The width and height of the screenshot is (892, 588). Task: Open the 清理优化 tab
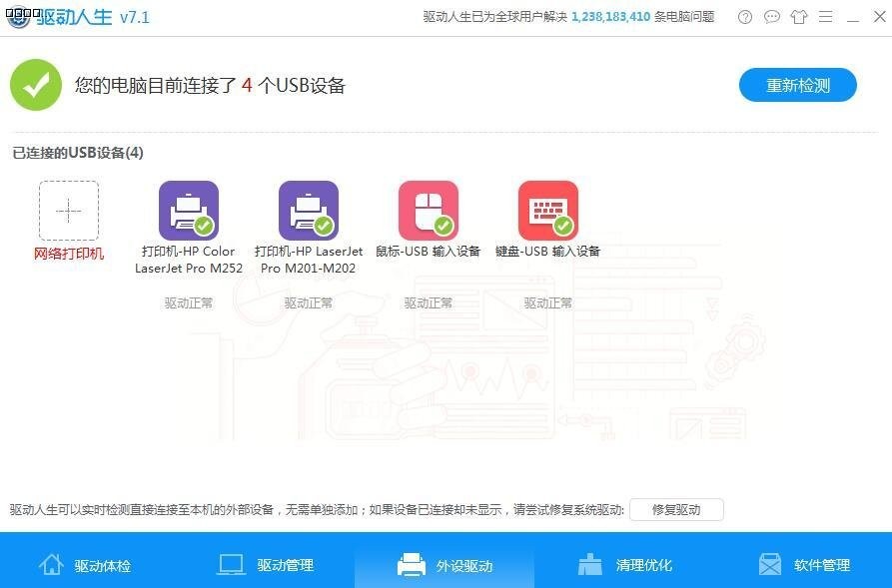(x=624, y=565)
